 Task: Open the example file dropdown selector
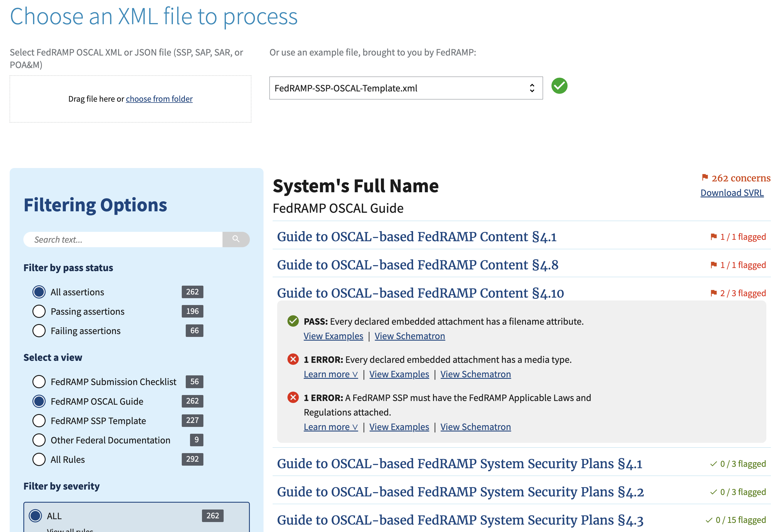(406, 88)
